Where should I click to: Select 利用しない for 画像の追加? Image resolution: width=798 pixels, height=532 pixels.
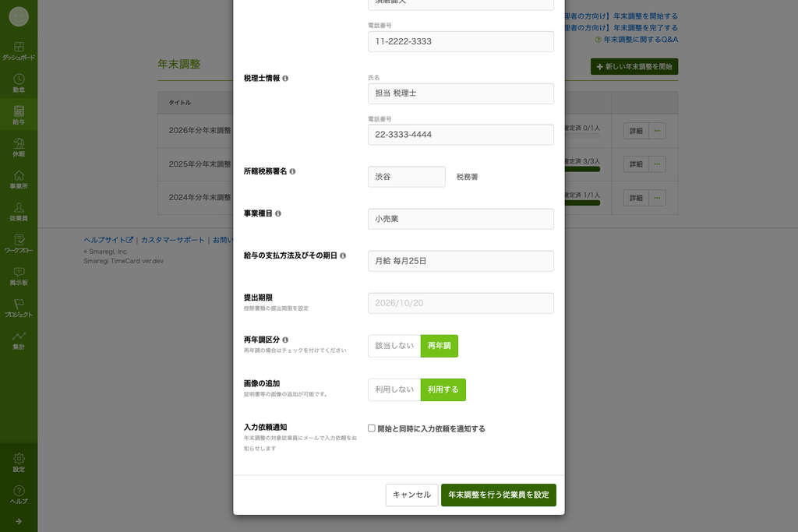coord(394,389)
